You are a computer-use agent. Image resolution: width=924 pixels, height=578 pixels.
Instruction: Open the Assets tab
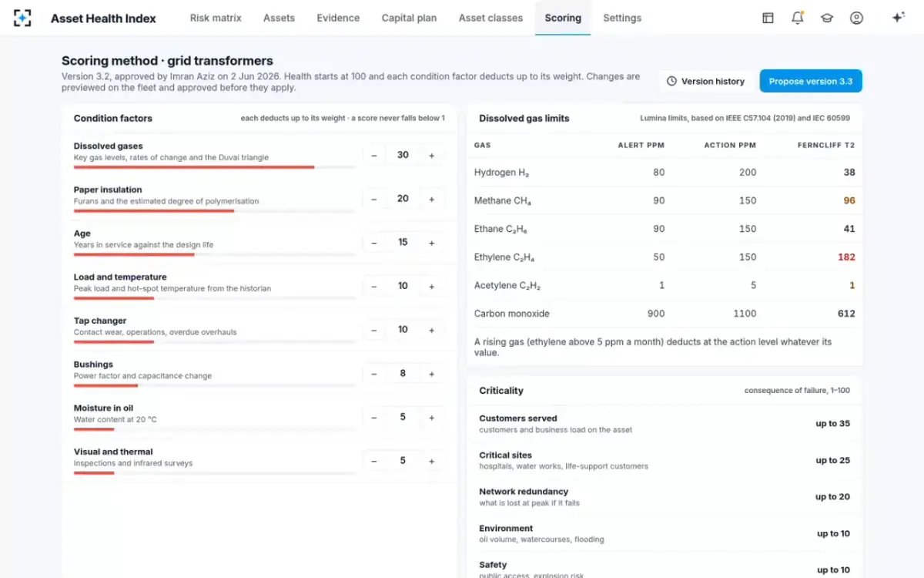tap(279, 18)
